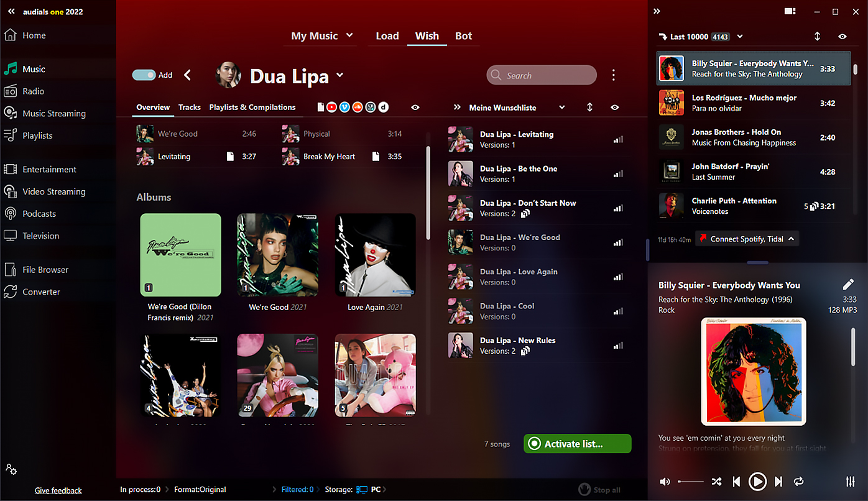Click the SoundCloud source icon
Viewport: 868px width, 501px height.
click(357, 106)
